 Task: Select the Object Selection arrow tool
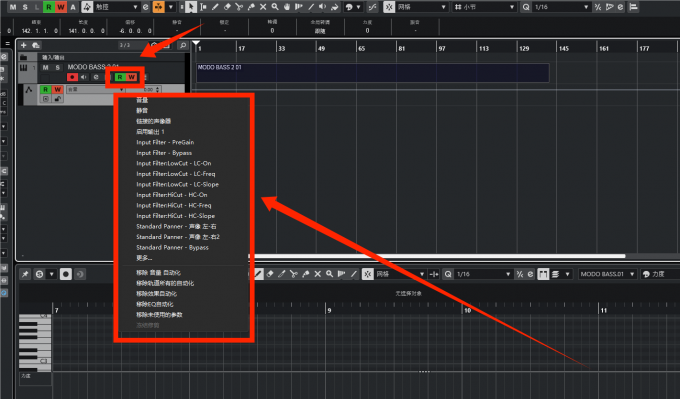(x=191, y=7)
